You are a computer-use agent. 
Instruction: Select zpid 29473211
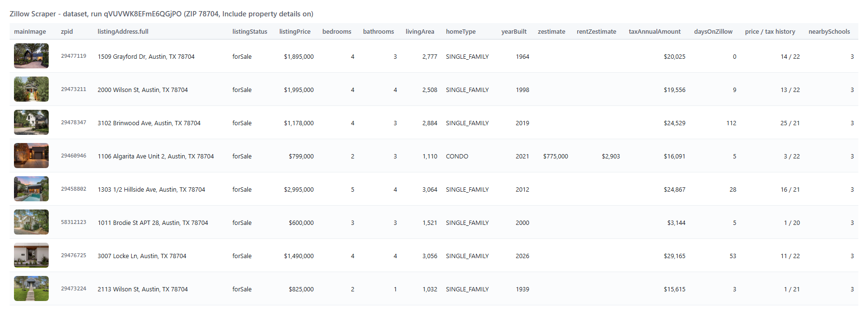73,89
